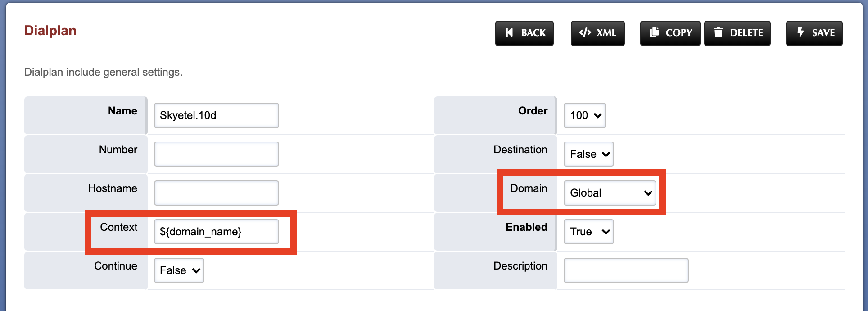Click the lightning bolt icon on SAVE button
Image resolution: width=868 pixels, height=311 pixels.
(x=800, y=32)
